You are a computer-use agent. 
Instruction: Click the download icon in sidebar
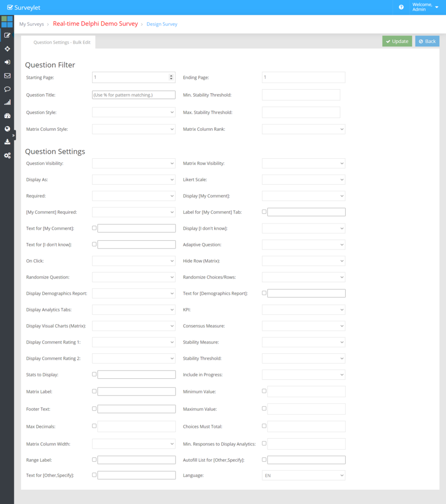pyautogui.click(x=7, y=142)
